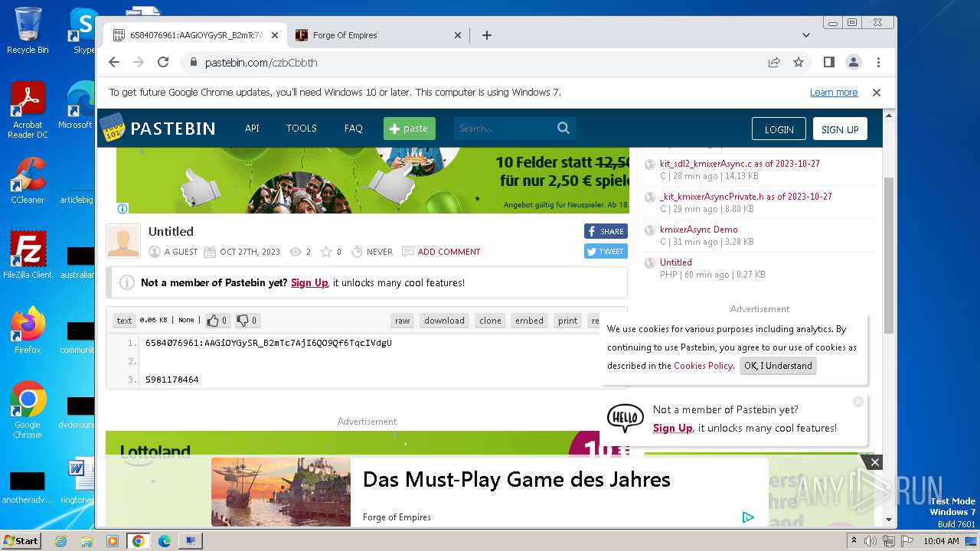Open tab search dropdown arrow
Screen dimensions: 980x551
point(805,35)
